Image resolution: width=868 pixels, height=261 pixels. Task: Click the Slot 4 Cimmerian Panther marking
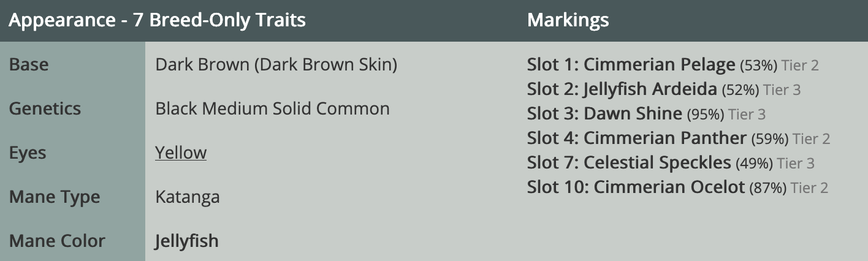point(637,138)
